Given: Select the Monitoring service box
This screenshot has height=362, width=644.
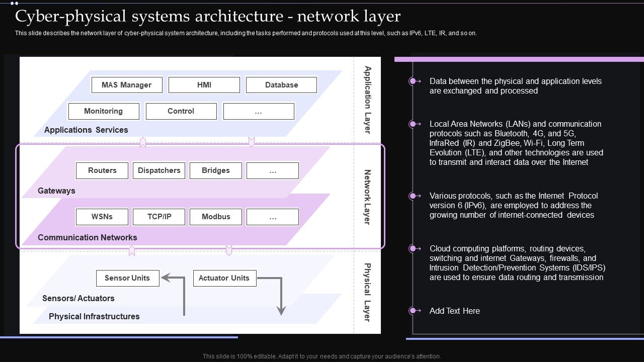Looking at the screenshot, I should pyautogui.click(x=104, y=111).
